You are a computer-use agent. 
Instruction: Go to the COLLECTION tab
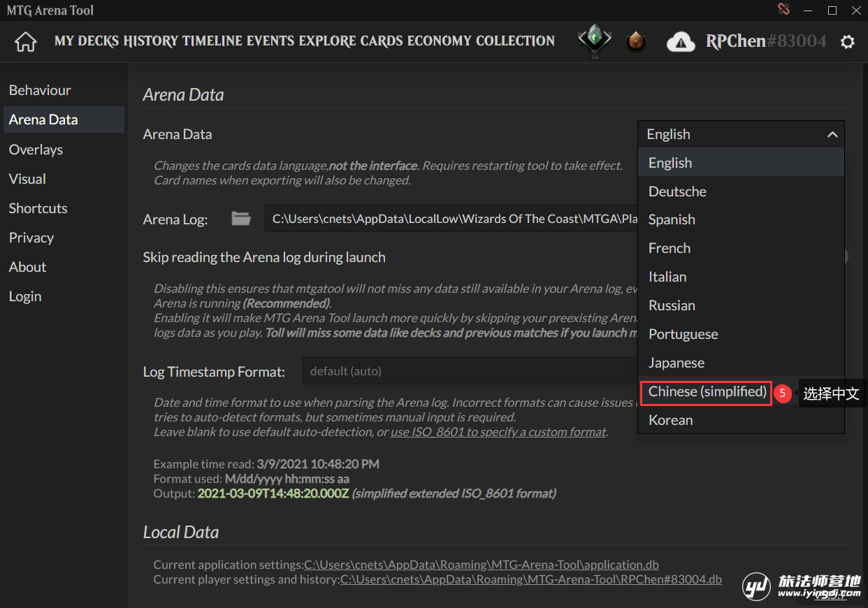[515, 41]
